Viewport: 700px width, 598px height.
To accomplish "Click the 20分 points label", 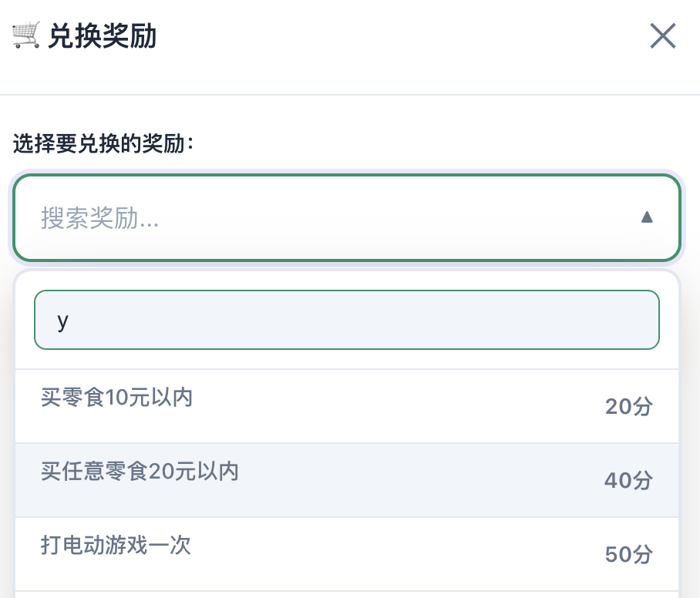I will point(628,406).
